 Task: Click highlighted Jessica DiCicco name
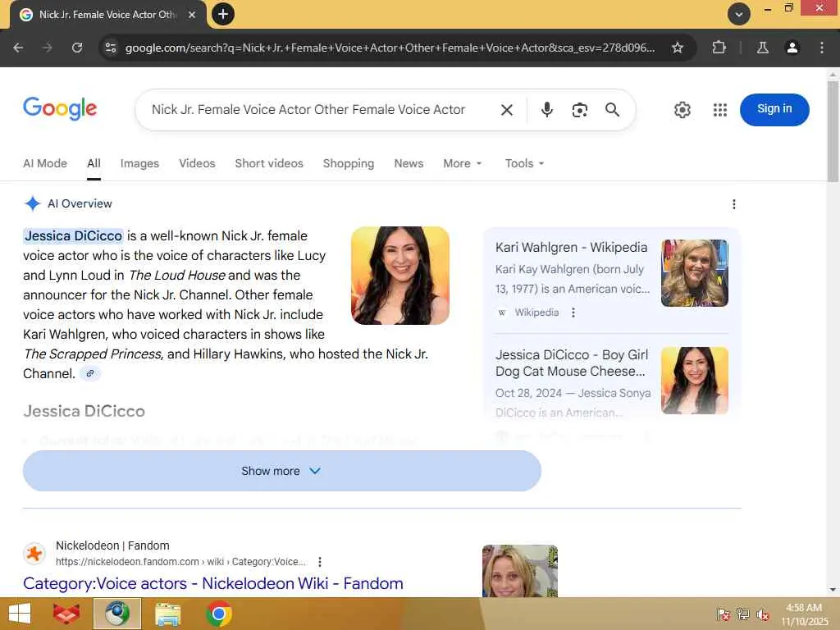pos(73,235)
